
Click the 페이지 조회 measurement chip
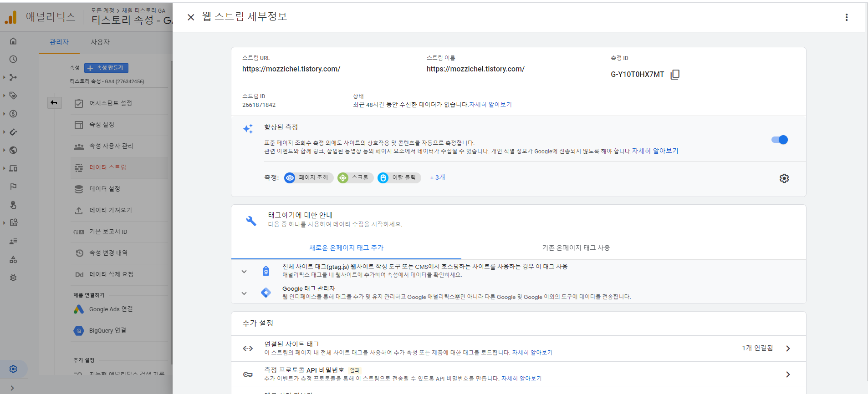pos(308,178)
